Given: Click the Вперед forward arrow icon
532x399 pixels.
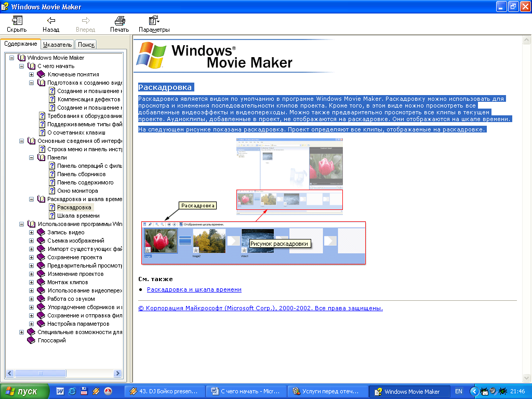Looking at the screenshot, I should [86, 20].
